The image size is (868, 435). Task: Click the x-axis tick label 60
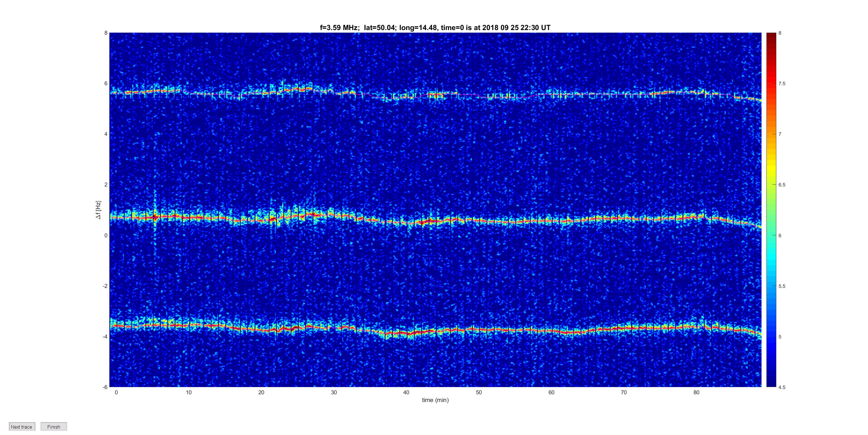pyautogui.click(x=551, y=392)
